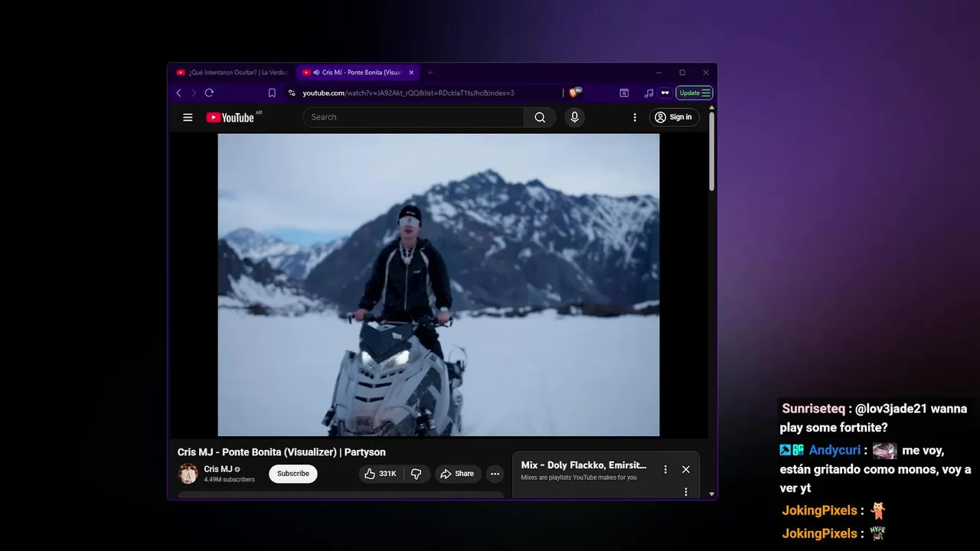
Task: Click '4.49M subscribers' text
Action: (229, 480)
